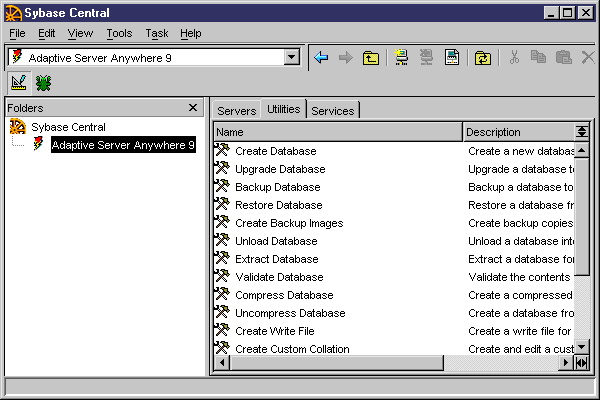Screen dimensions: 600x400
Task: Select the Restore Database utility
Action: click(279, 205)
